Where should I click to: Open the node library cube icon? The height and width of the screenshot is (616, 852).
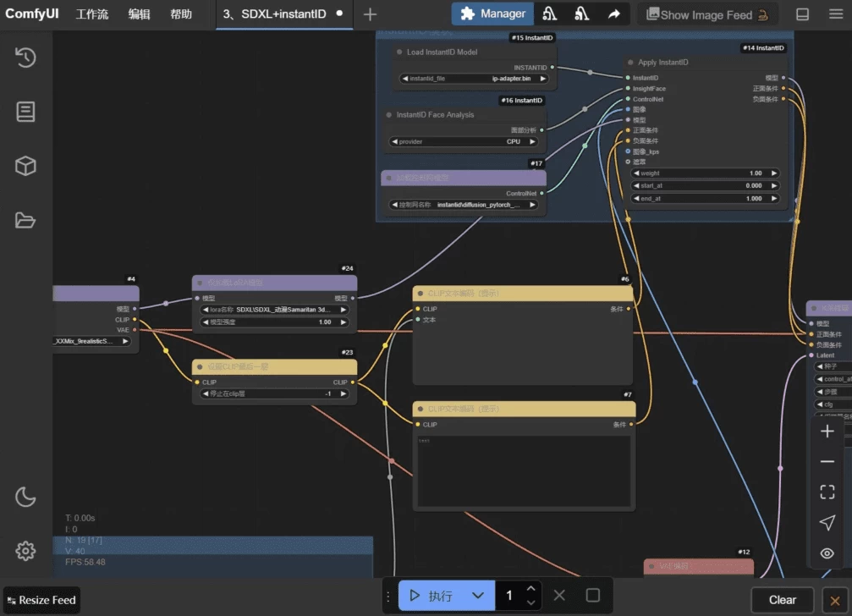pos(25,166)
